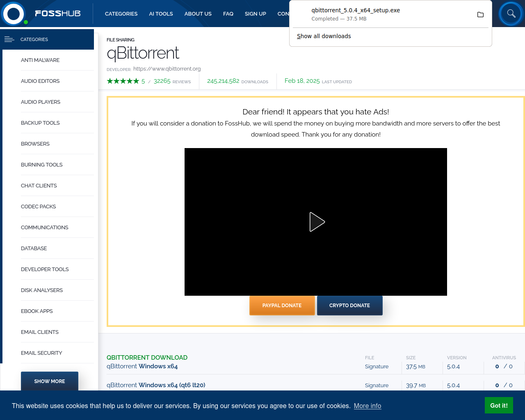Play the donation video
Image resolution: width=525 pixels, height=420 pixels.
[317, 222]
